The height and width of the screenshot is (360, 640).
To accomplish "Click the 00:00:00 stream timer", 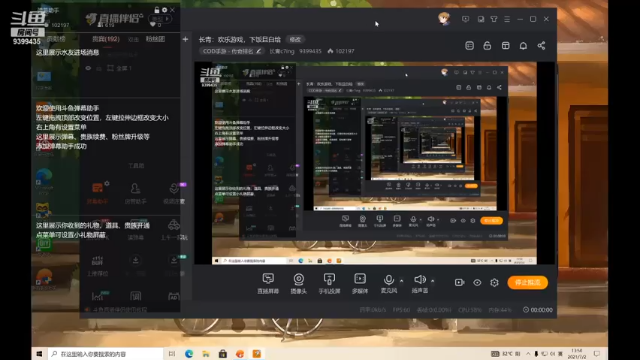I will pyautogui.click(x=538, y=310).
